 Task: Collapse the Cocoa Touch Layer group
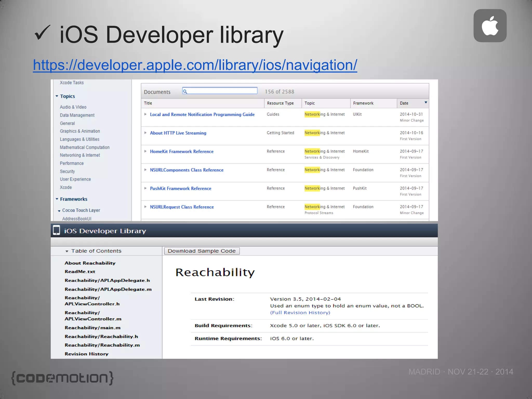[x=59, y=211]
